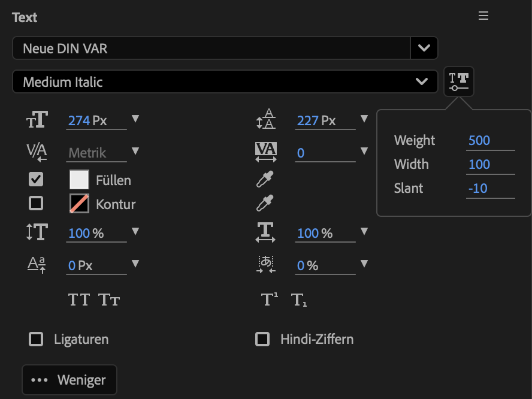Click the Füllen fill color swatch

pos(79,179)
